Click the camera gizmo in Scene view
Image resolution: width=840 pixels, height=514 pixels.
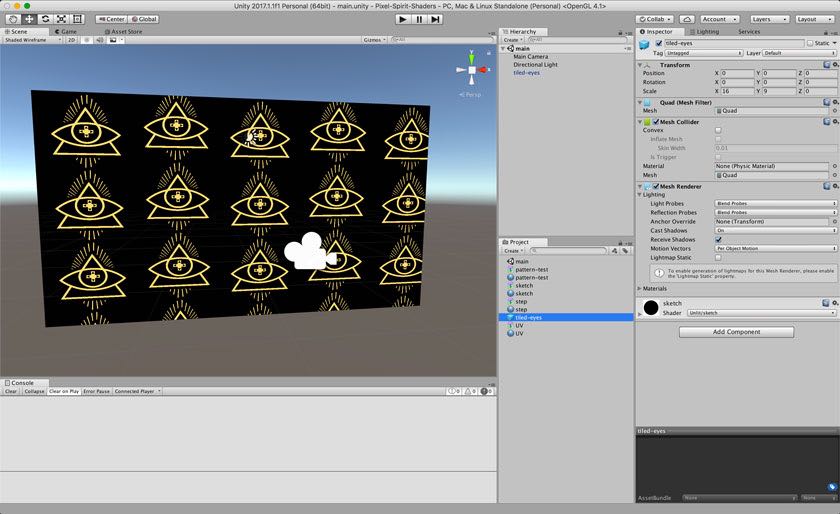[310, 252]
